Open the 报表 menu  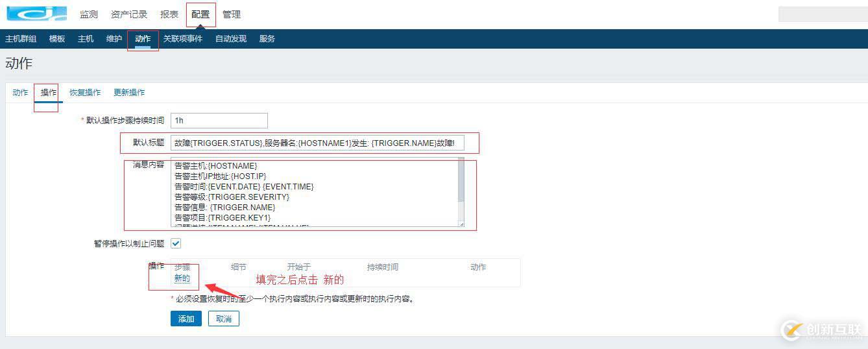coord(169,14)
